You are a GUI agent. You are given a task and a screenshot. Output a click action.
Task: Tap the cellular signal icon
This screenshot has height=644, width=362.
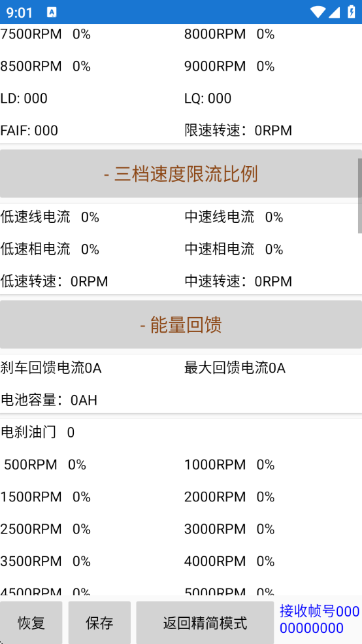click(334, 12)
